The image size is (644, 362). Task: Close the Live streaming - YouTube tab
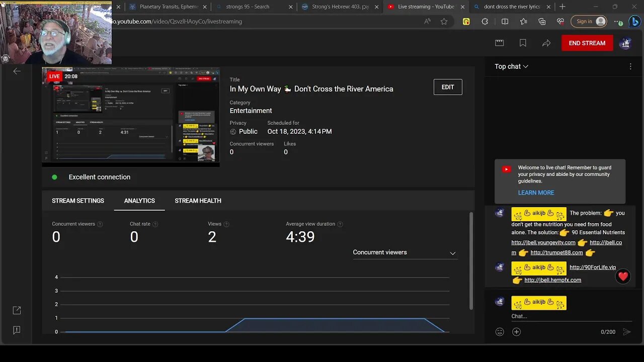462,7
